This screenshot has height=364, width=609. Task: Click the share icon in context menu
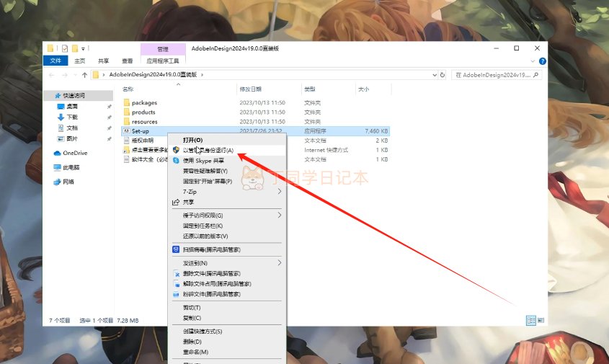tap(176, 203)
